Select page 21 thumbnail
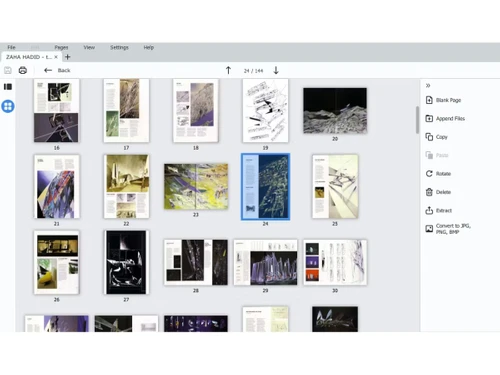 pyautogui.click(x=57, y=187)
